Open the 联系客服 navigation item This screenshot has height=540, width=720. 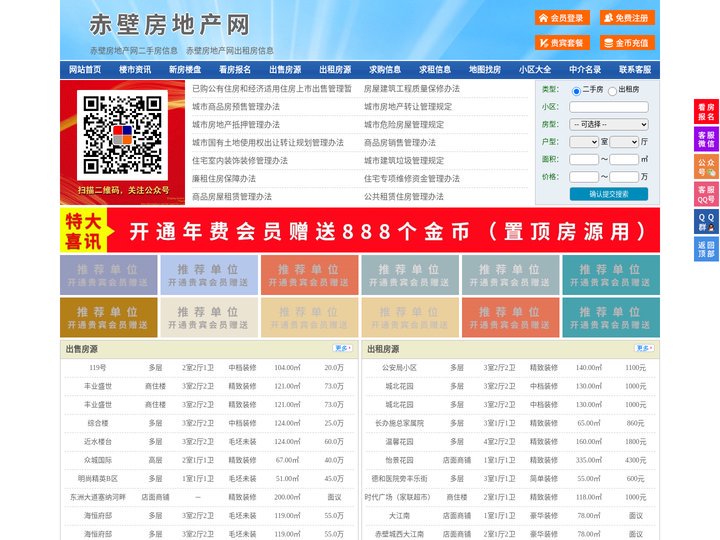pos(635,70)
